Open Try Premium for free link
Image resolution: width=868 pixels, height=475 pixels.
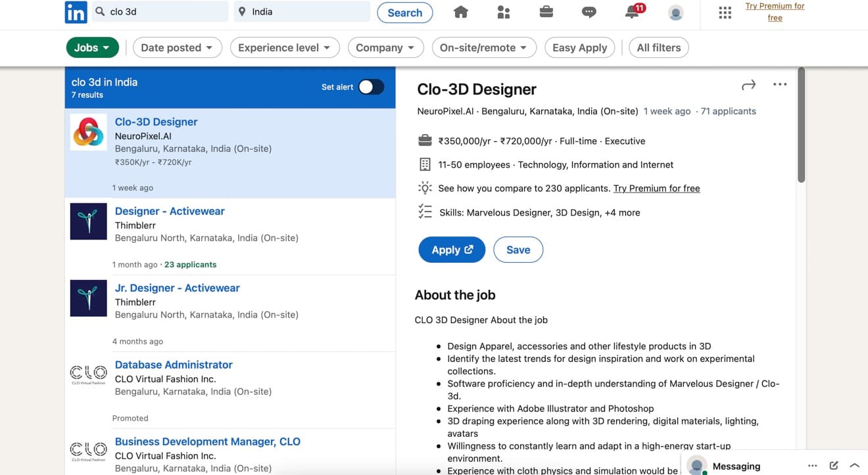[x=775, y=11]
